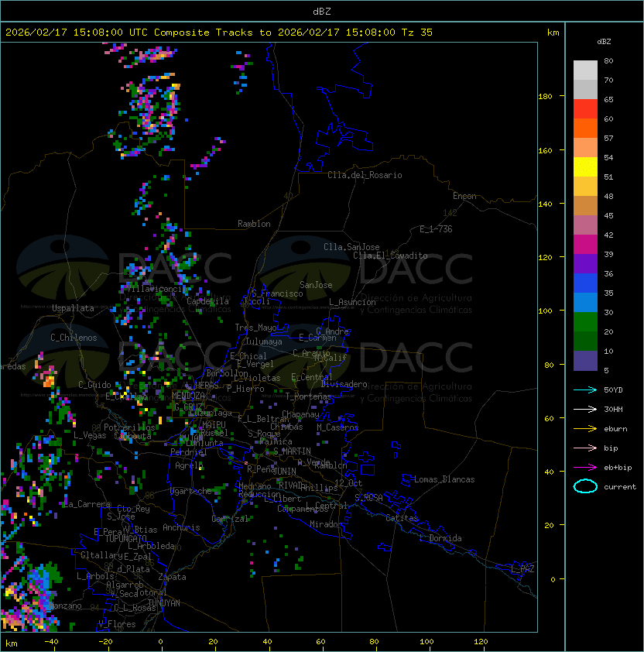Select the yellow eburn arrow symbol
The image size is (644, 652).
pyautogui.click(x=585, y=429)
